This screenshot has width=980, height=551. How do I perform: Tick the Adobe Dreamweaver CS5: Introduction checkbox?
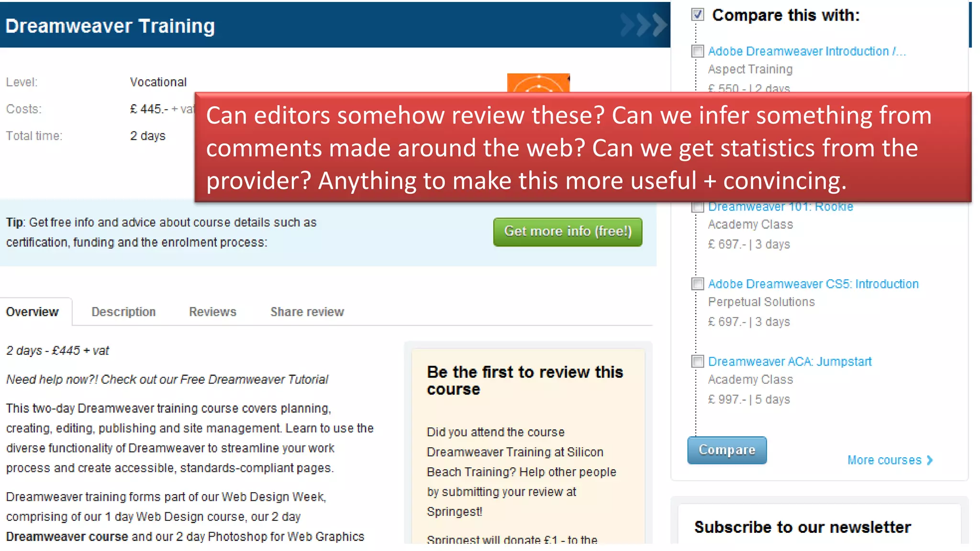698,284
